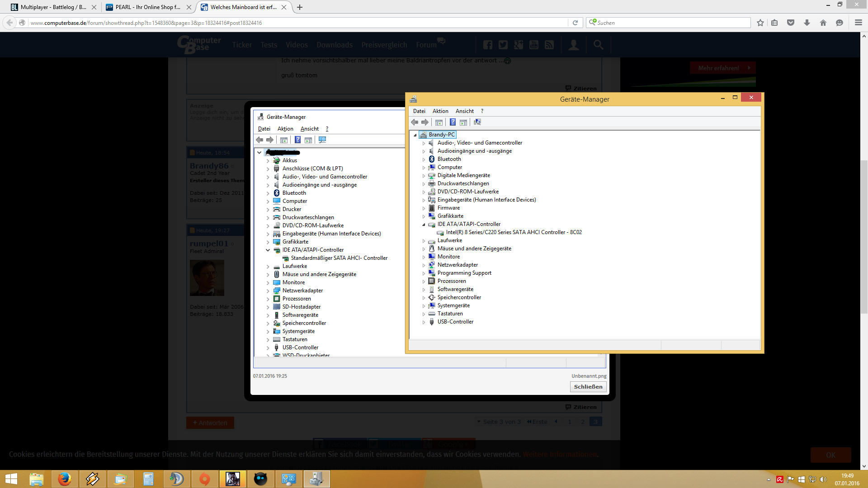Expand the Grafikkarte device category
The height and width of the screenshot is (488, 868).
[424, 216]
